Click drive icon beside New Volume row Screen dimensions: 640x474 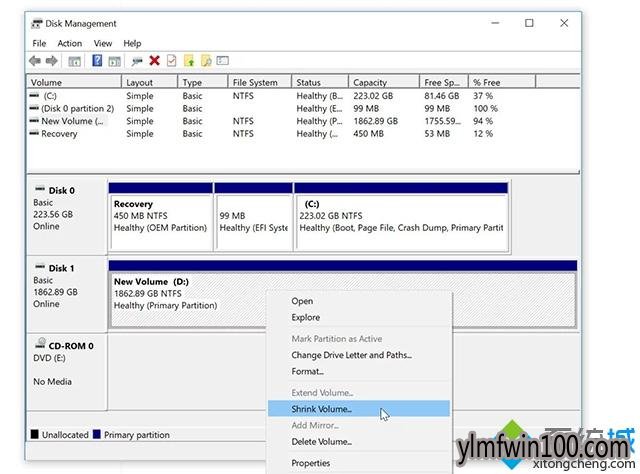(34, 121)
